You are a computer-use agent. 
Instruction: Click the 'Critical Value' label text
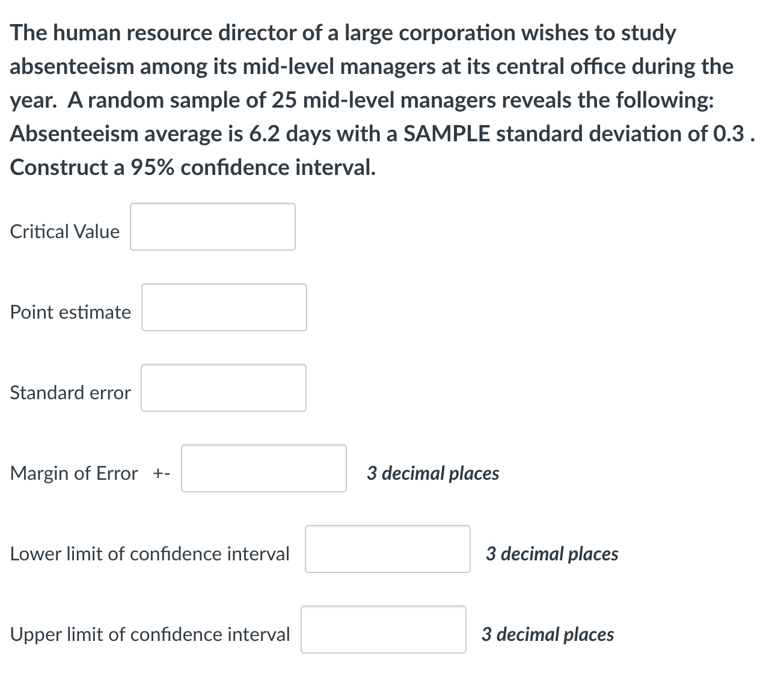pos(65,231)
